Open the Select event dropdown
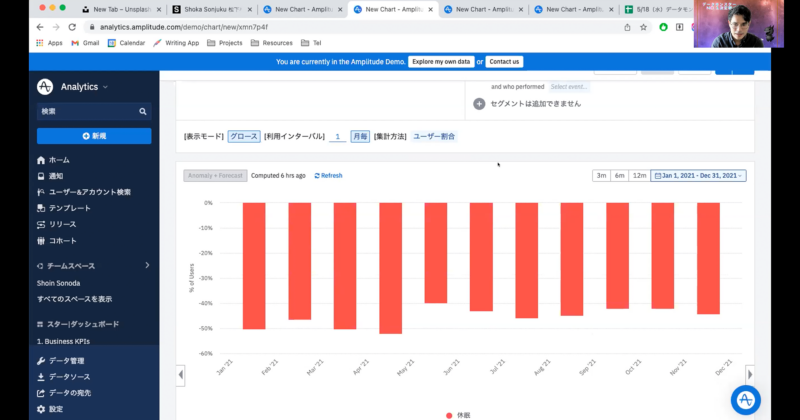The height and width of the screenshot is (420, 800). 569,87
